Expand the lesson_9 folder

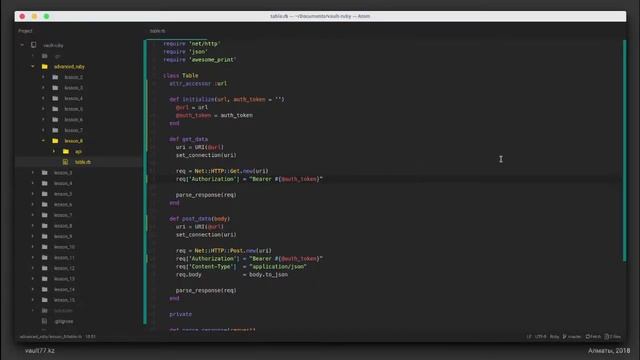click(x=33, y=236)
